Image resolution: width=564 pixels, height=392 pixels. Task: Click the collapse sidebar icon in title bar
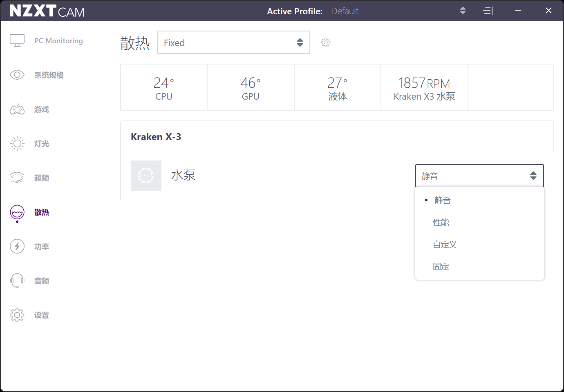(x=488, y=11)
